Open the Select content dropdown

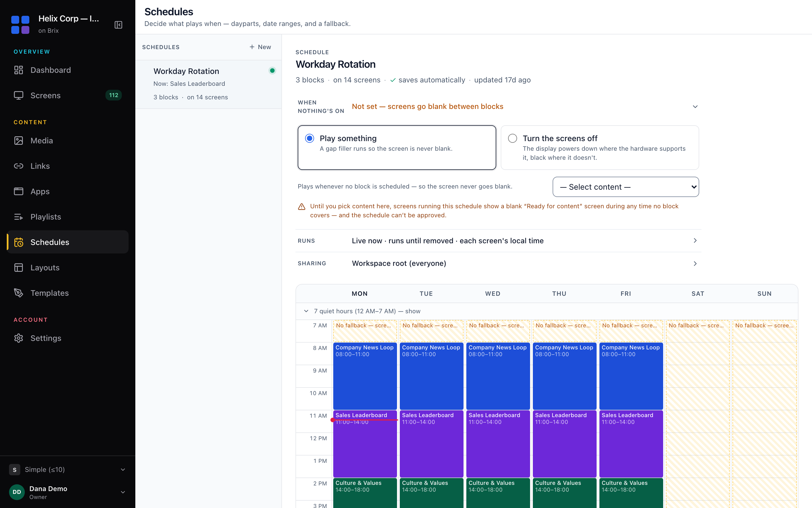pos(625,187)
